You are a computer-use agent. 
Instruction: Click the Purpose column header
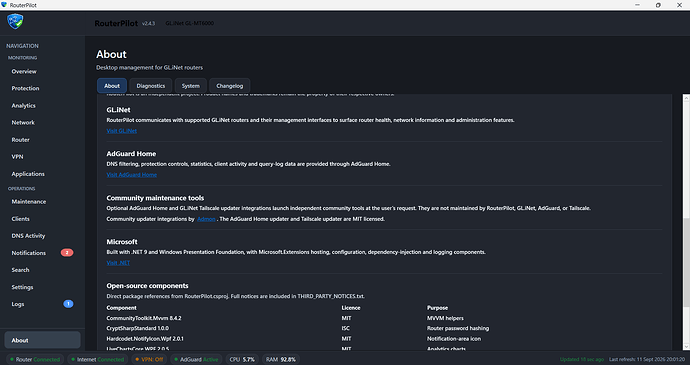(437, 308)
